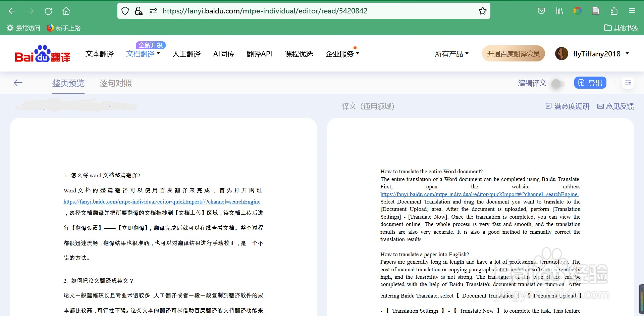Open the browser home page
The width and height of the screenshot is (644, 316).
[66, 11]
